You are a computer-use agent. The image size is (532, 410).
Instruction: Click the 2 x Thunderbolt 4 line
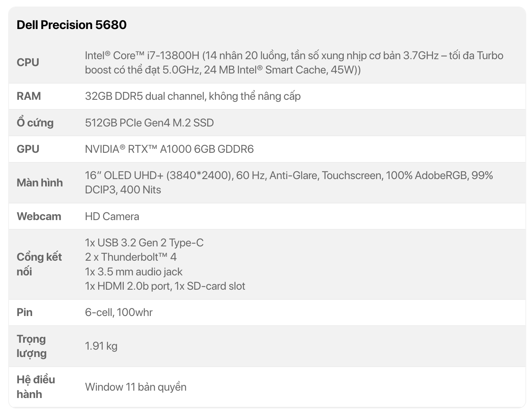coord(131,257)
